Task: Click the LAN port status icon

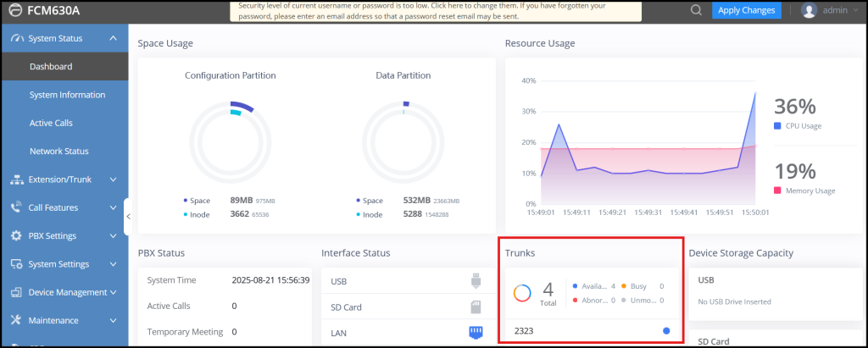Action: (476, 333)
